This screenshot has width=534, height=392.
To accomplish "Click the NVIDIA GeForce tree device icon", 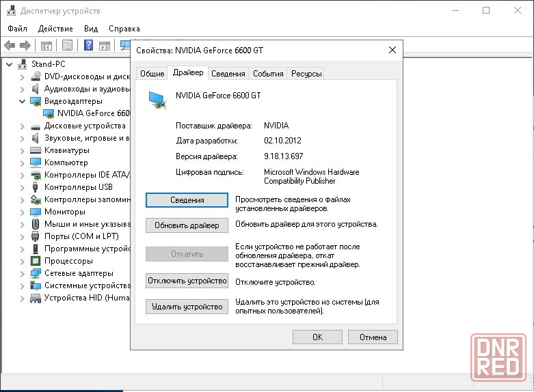I will [49, 113].
